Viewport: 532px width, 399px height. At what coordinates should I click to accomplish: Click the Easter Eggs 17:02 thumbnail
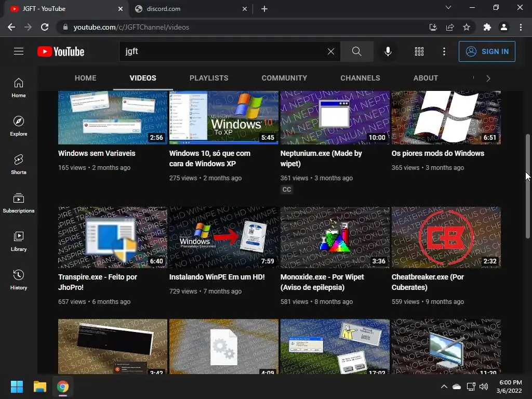click(335, 347)
